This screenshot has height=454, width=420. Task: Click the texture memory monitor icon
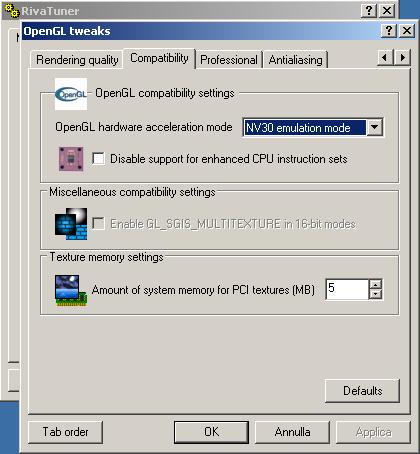click(x=71, y=290)
